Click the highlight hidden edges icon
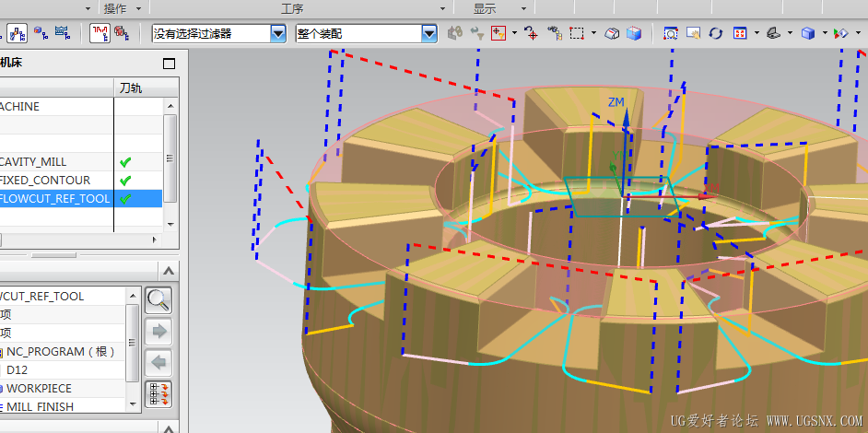Screen dimensions: 868x433 612,33
